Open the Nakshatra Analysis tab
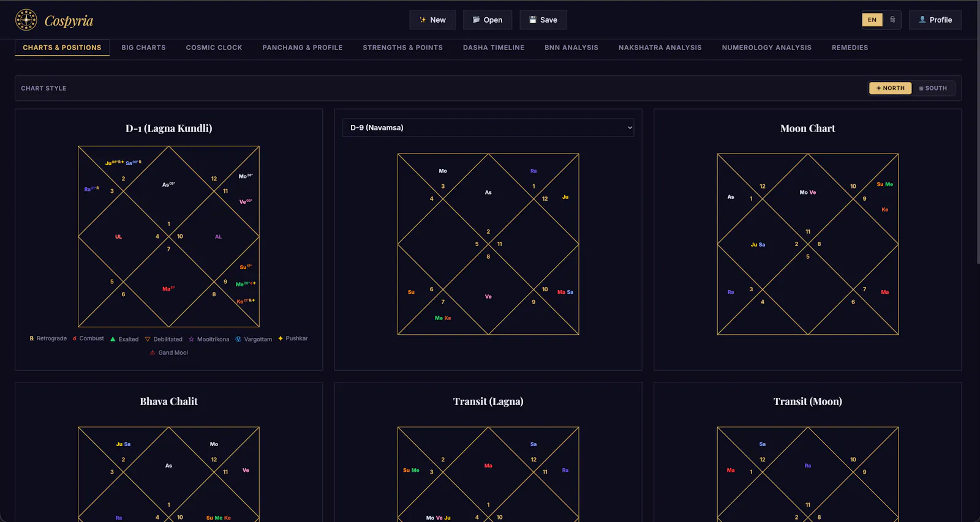 660,48
